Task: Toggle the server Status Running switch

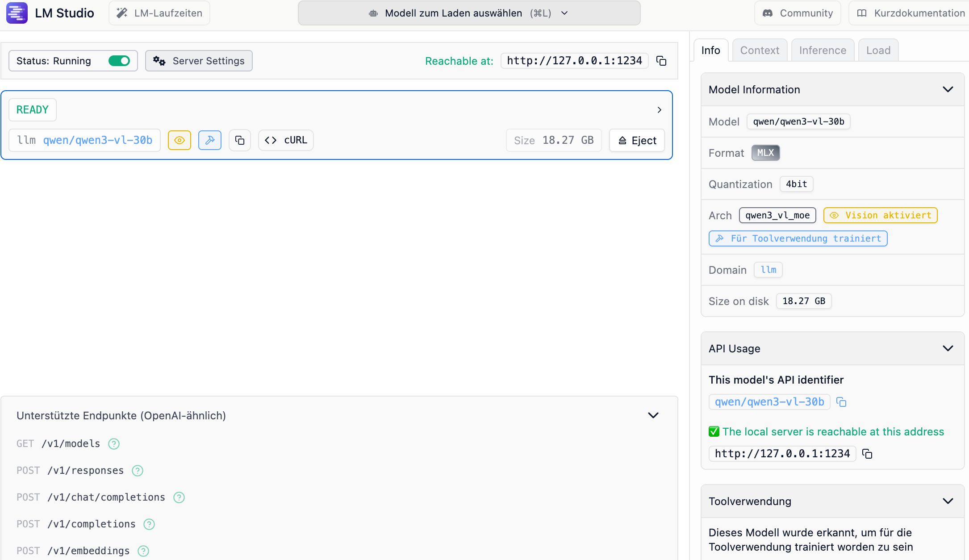Action: (x=119, y=61)
